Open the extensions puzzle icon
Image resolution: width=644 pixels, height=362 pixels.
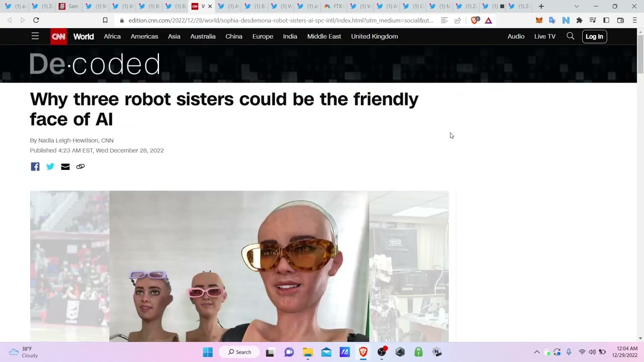579,20
